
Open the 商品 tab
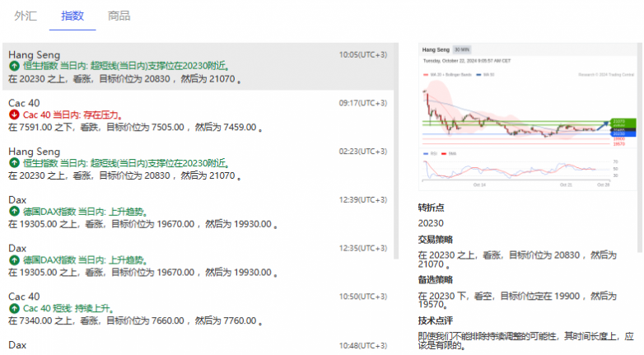click(119, 16)
